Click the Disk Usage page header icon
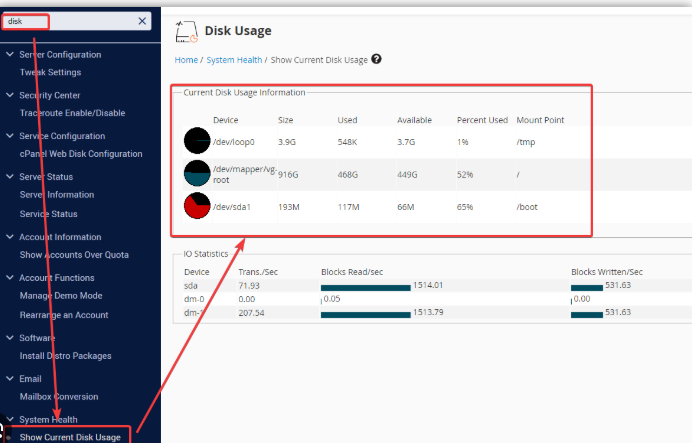692x443 pixels. [x=186, y=32]
